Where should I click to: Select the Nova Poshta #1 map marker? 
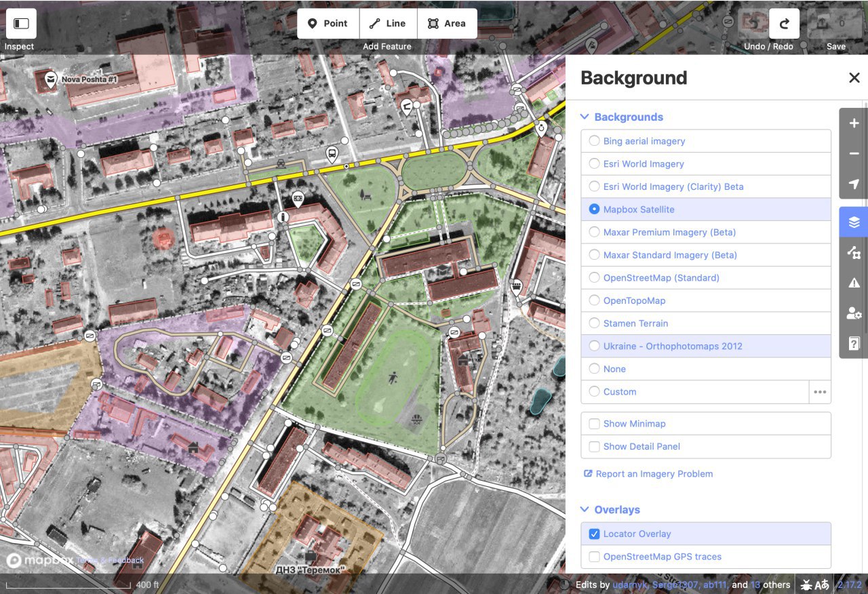[x=51, y=79]
